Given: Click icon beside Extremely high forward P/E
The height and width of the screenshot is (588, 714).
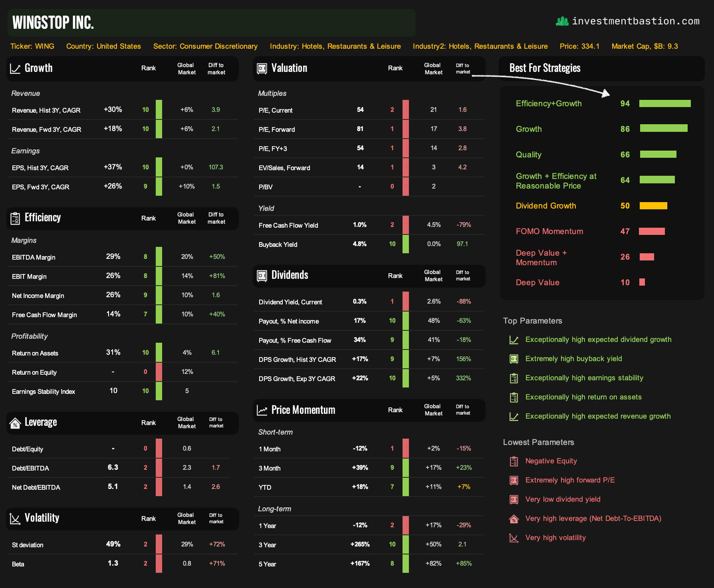Looking at the screenshot, I should [x=514, y=480].
